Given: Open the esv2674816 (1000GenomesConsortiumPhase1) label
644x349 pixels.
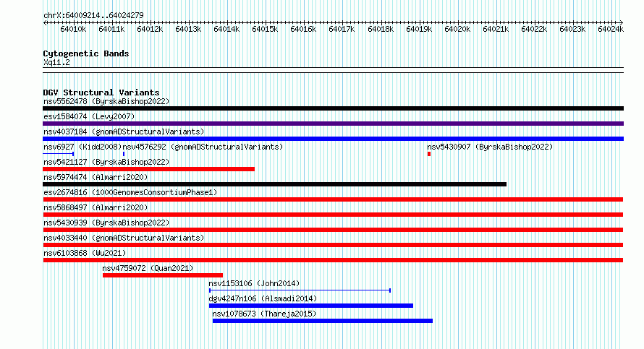Looking at the screenshot, I should (x=130, y=192).
